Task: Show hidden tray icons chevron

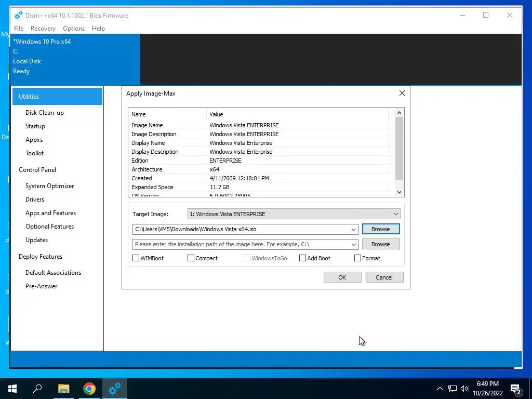Action: [440, 389]
